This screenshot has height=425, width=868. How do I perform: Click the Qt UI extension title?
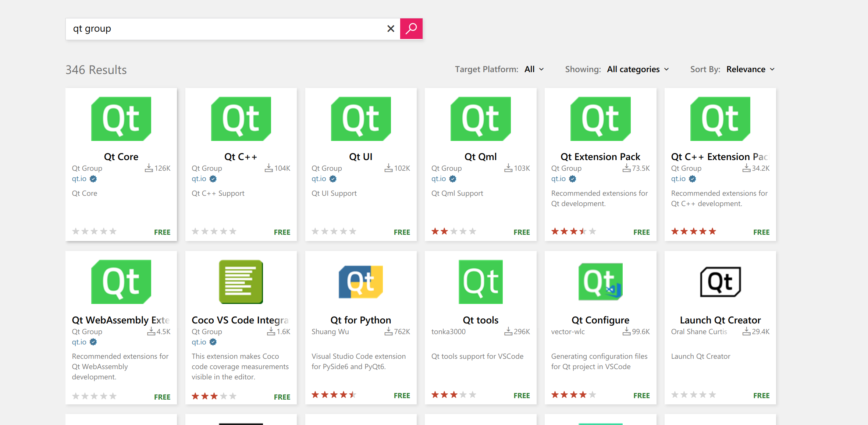(360, 157)
